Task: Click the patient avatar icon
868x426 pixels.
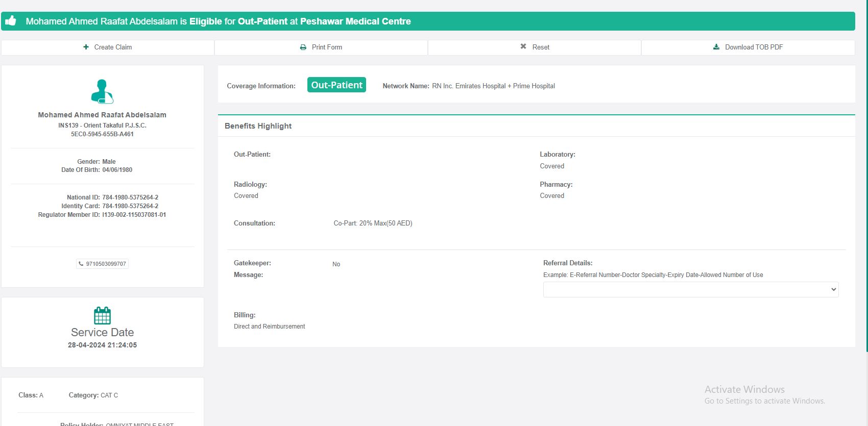Action: point(102,91)
